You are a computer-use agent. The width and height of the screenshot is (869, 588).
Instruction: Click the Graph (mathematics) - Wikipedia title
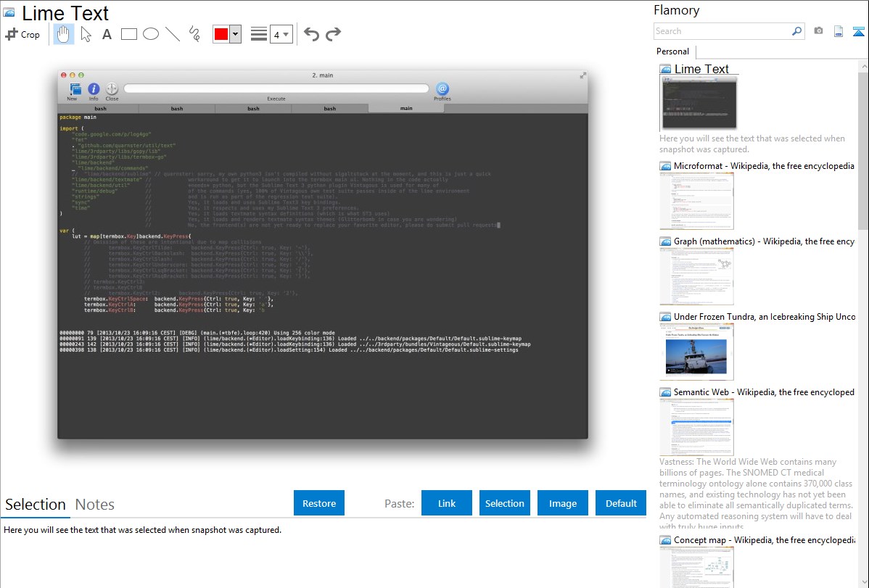coord(764,241)
